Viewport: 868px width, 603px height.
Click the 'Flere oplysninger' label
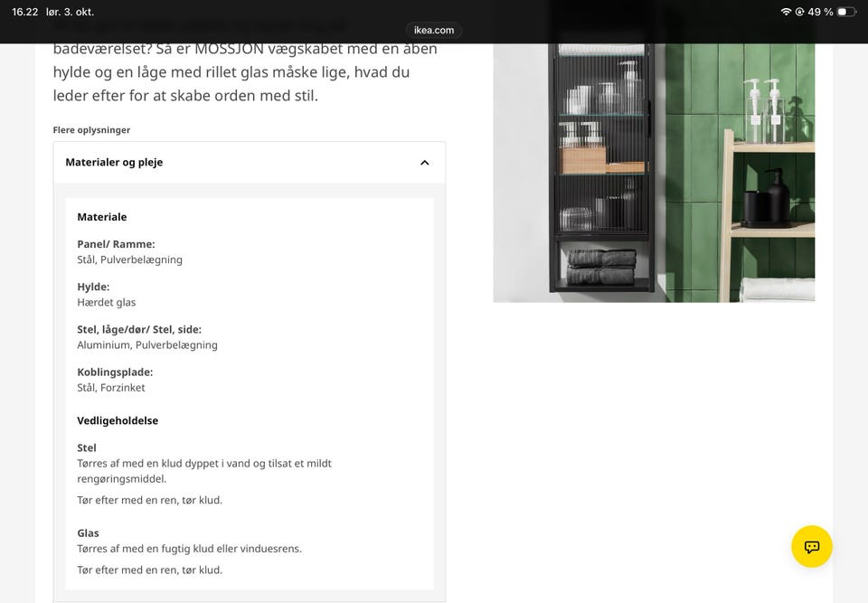coord(92,129)
